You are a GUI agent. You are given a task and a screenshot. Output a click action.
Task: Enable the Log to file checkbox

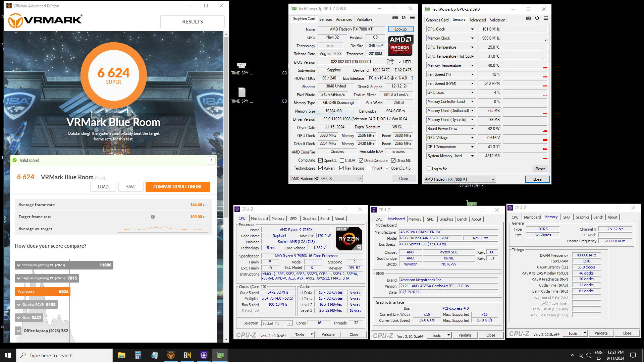[429, 169]
